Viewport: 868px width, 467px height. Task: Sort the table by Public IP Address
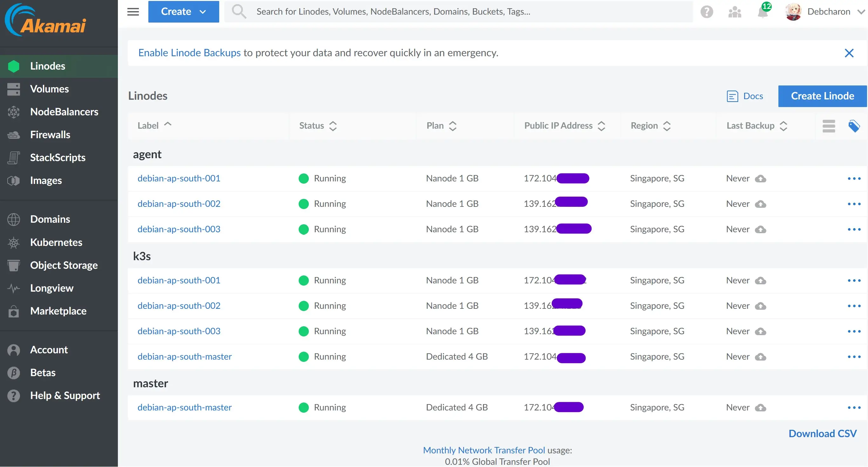point(565,126)
